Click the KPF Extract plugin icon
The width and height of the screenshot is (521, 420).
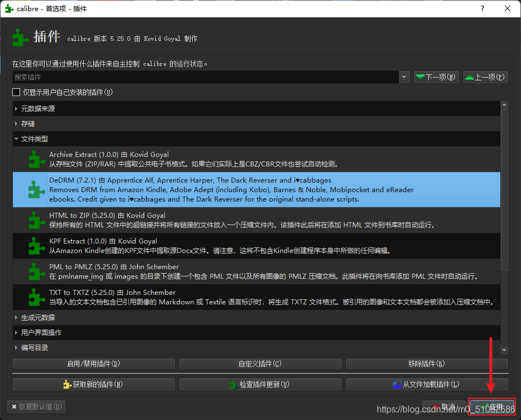click(36, 246)
